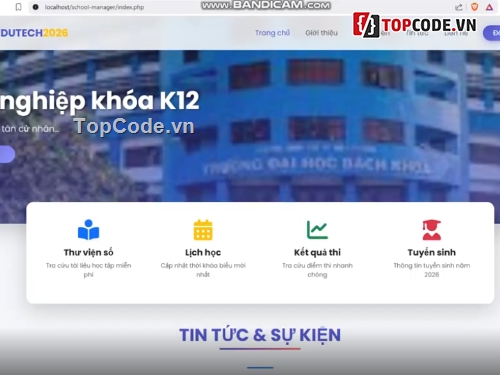Click the TIN TỨC & SỰ KIỆN heading
Image resolution: width=500 pixels, height=375 pixels.
260,335
